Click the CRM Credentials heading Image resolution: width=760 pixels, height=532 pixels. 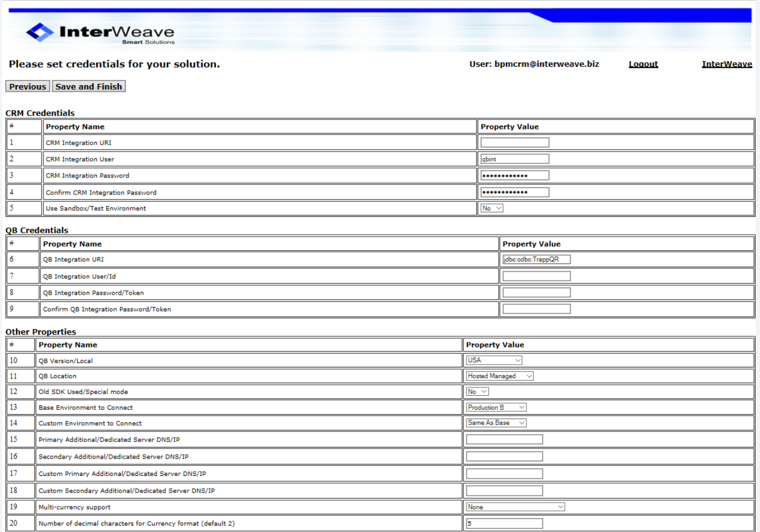pyautogui.click(x=40, y=113)
